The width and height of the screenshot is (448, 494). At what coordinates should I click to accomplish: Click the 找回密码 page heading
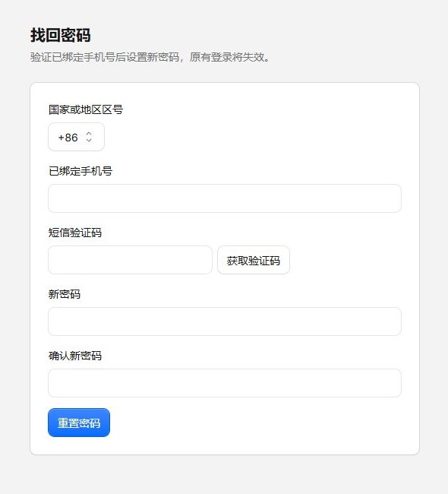pos(61,35)
